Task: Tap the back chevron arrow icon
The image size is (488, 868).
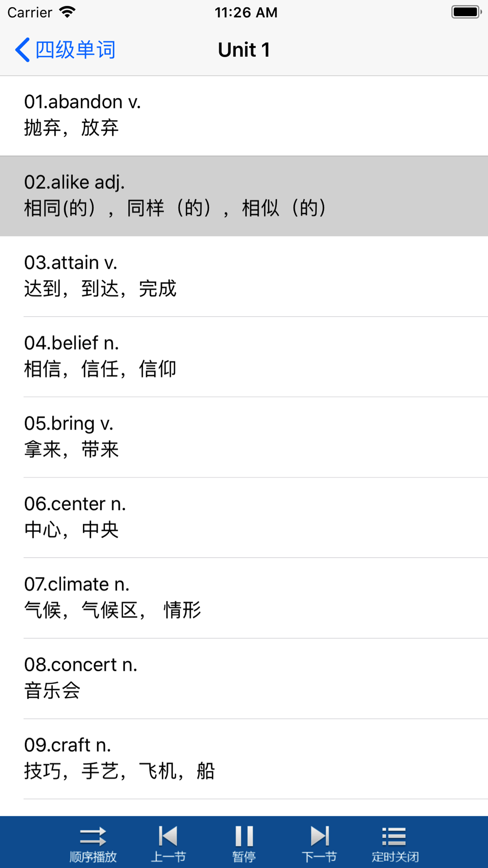Action: pos(22,50)
